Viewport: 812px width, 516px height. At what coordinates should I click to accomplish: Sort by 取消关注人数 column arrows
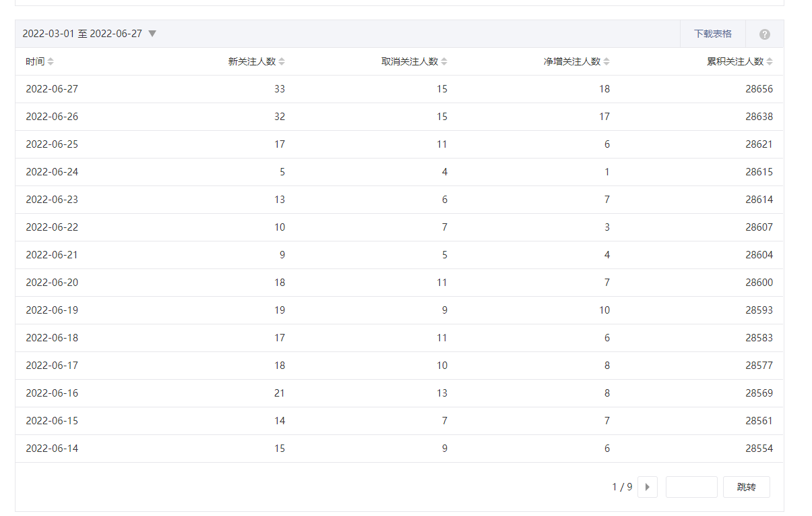point(444,61)
